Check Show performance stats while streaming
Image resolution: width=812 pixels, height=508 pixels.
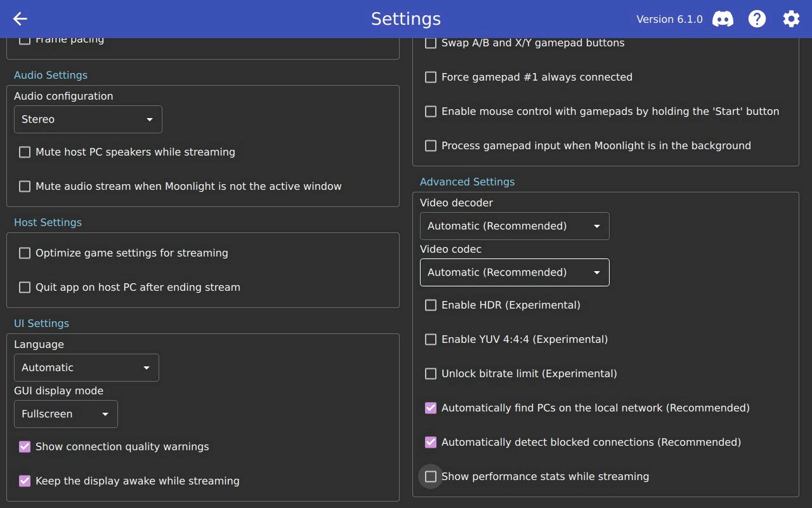click(x=431, y=477)
